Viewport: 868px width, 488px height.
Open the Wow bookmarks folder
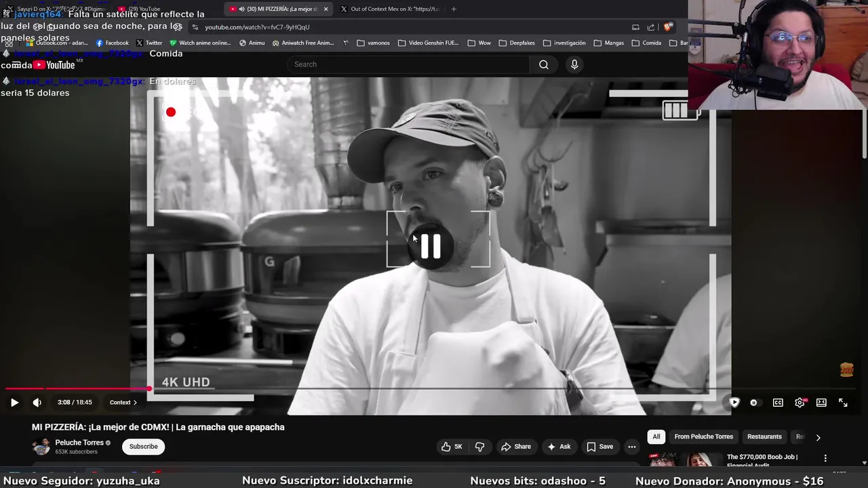(479, 43)
